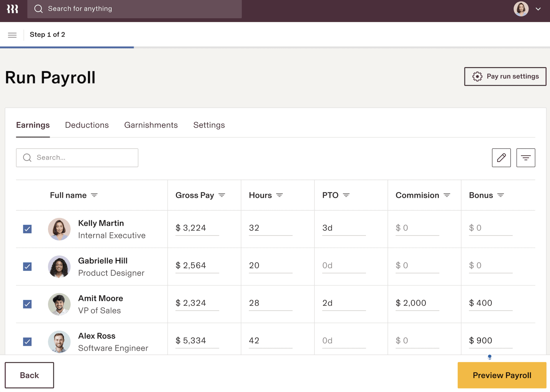Click the Step 1 of 2 progress bar
The height and width of the screenshot is (392, 550).
coord(67,46)
